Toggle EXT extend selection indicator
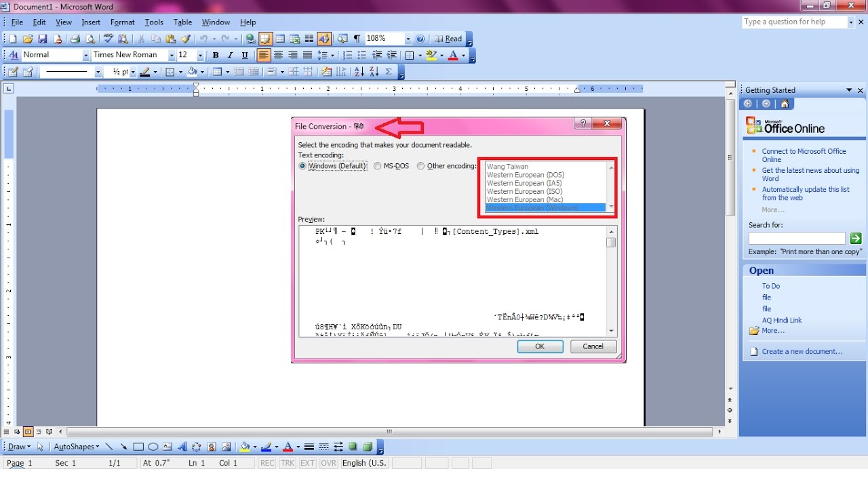This screenshot has width=868, height=488. [308, 464]
